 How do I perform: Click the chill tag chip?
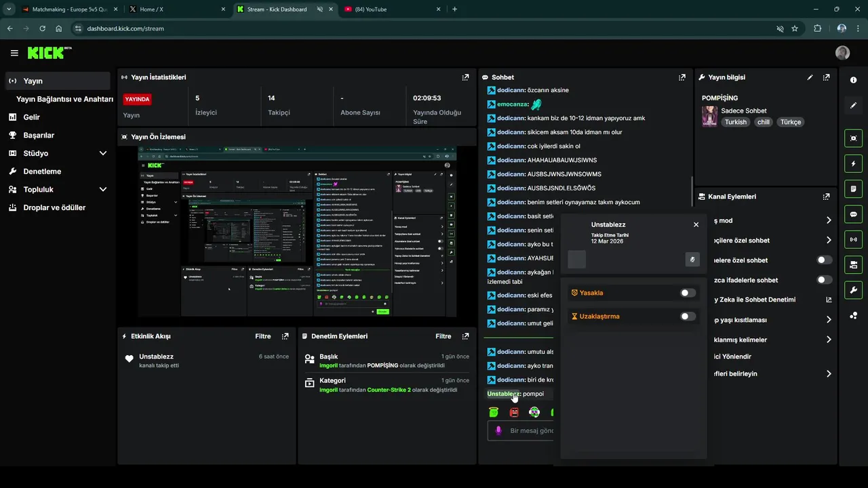(764, 122)
